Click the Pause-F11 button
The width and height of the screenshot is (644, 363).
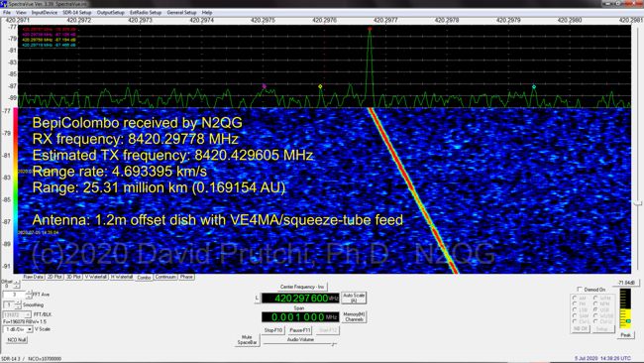(300, 330)
